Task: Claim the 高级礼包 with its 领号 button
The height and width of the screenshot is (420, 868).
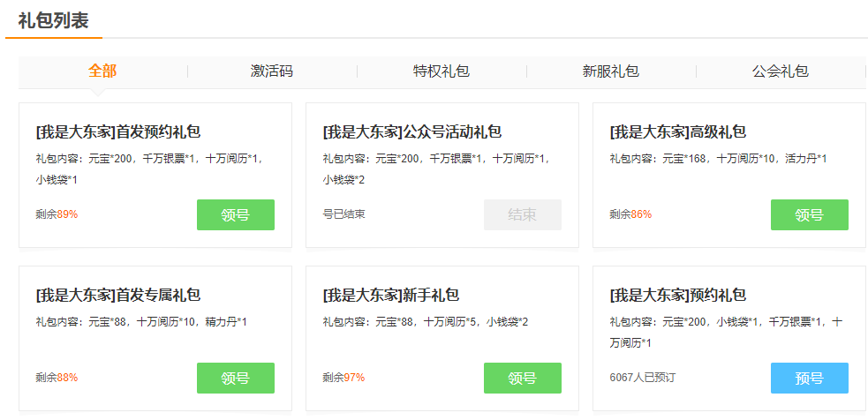Action: [x=809, y=214]
